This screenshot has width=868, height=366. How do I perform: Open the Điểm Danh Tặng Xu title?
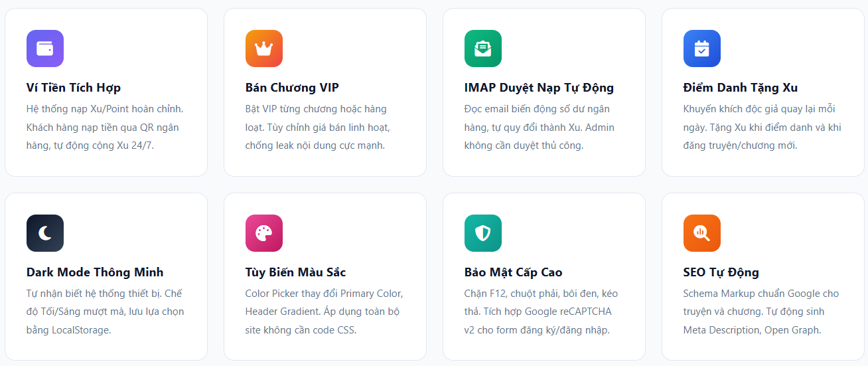[x=741, y=88]
